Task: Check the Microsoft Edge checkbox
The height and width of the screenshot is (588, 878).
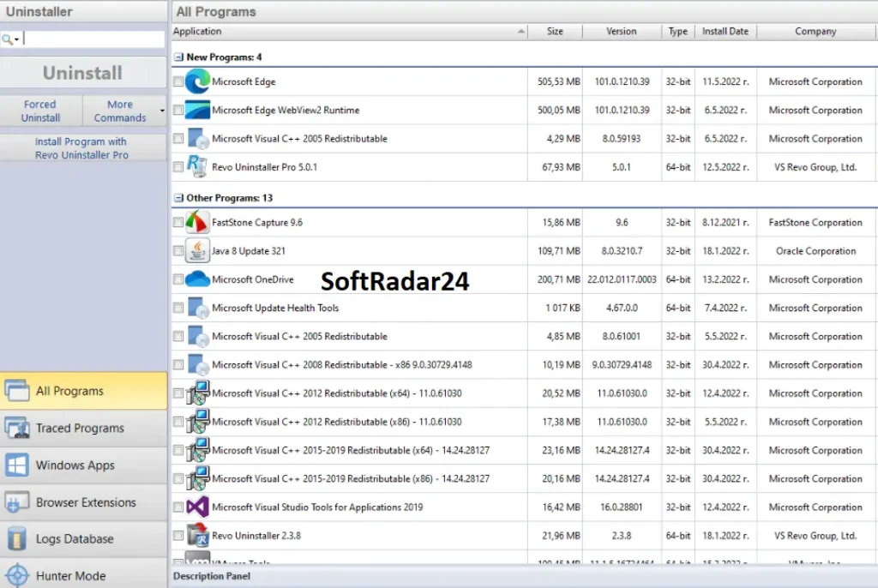Action: pyautogui.click(x=179, y=81)
